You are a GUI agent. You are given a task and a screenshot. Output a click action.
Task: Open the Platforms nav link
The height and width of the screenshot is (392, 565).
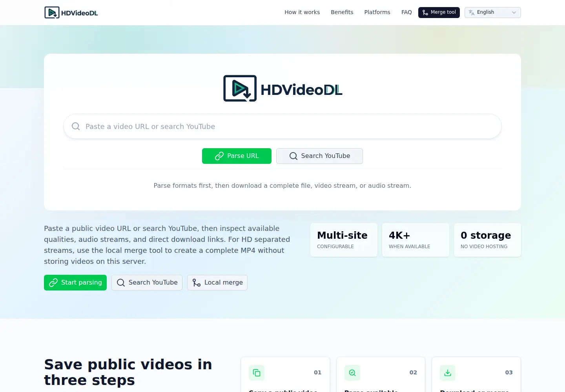tap(377, 12)
